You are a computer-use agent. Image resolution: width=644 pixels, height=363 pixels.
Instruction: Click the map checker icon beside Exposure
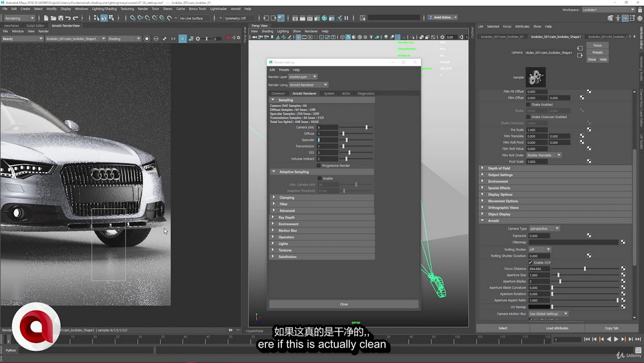(x=589, y=235)
